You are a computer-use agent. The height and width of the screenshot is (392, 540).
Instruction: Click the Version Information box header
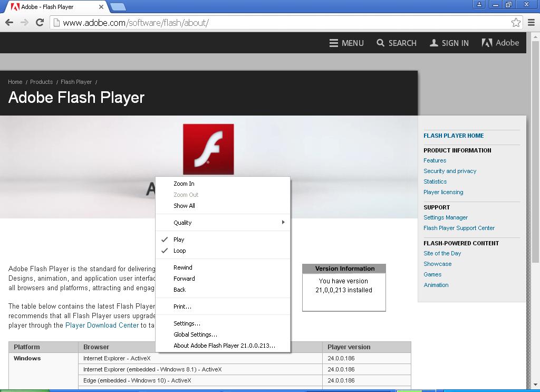[x=344, y=269]
